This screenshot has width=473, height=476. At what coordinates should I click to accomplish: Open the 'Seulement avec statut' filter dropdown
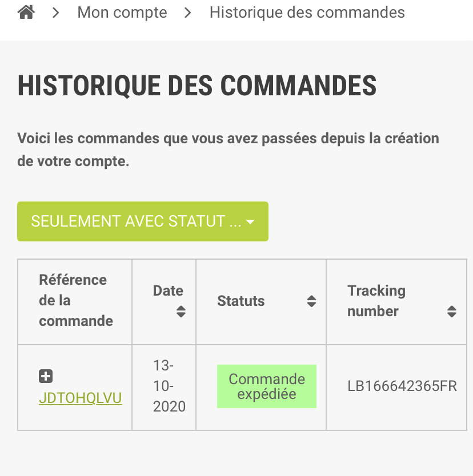point(136,221)
